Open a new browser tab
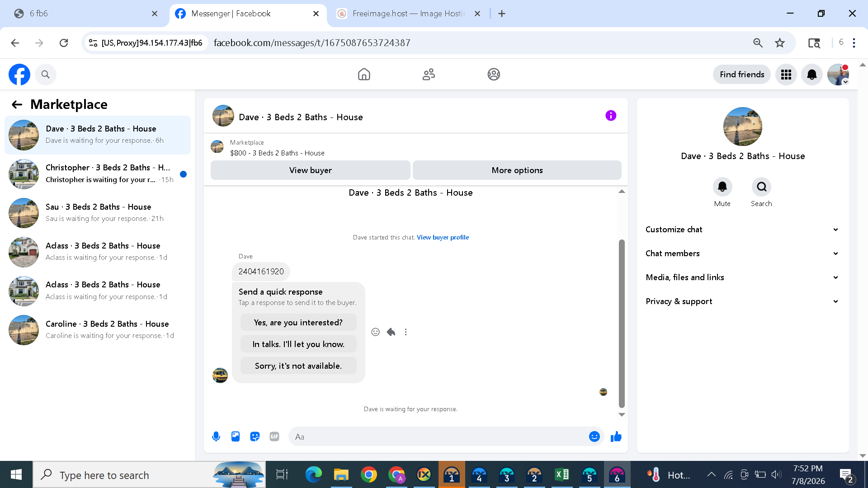 (502, 14)
